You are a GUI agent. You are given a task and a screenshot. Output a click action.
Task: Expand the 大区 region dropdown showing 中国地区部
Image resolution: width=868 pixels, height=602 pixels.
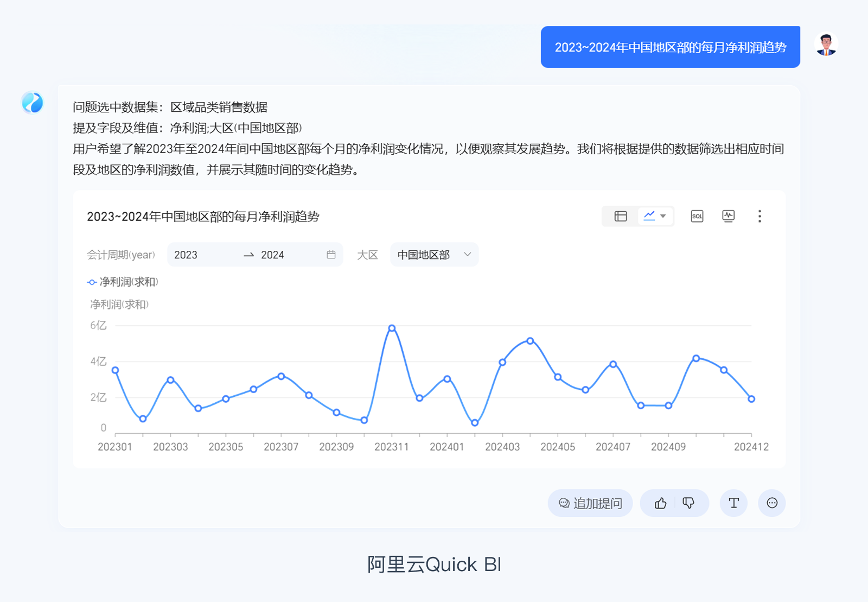(433, 255)
